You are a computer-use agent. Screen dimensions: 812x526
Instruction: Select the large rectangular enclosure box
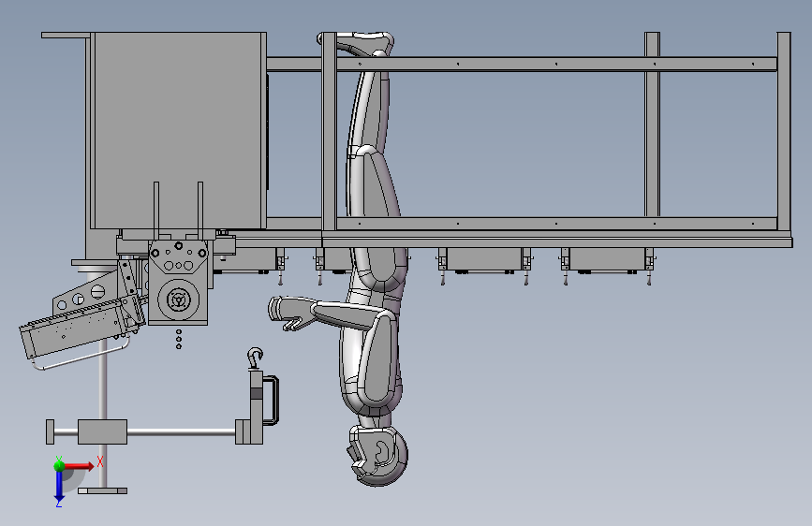coord(179,130)
